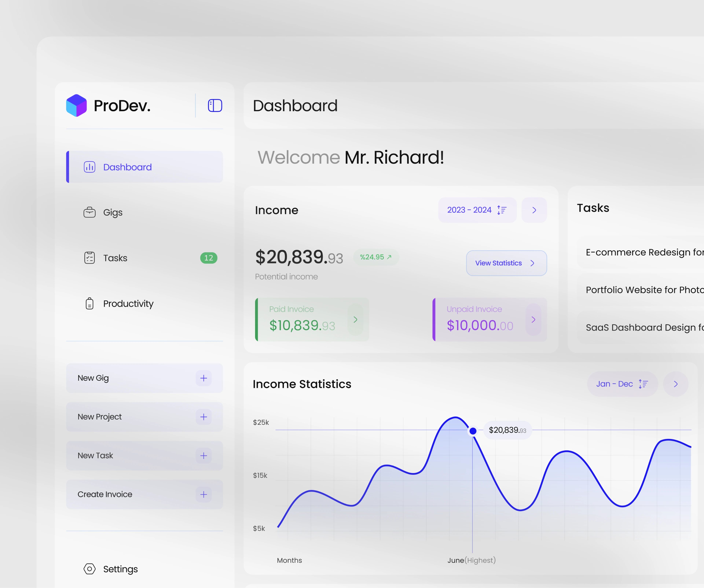Click the View Statistics button
The image size is (704, 588).
506,263
